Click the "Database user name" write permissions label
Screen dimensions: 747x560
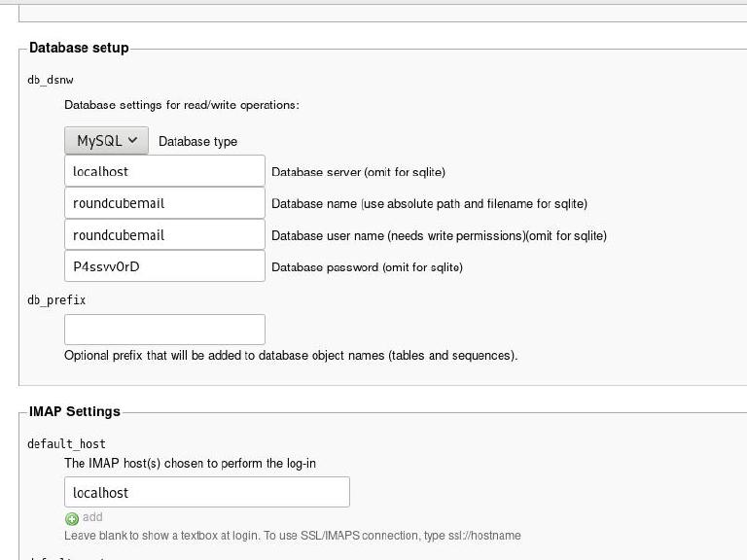coord(439,235)
